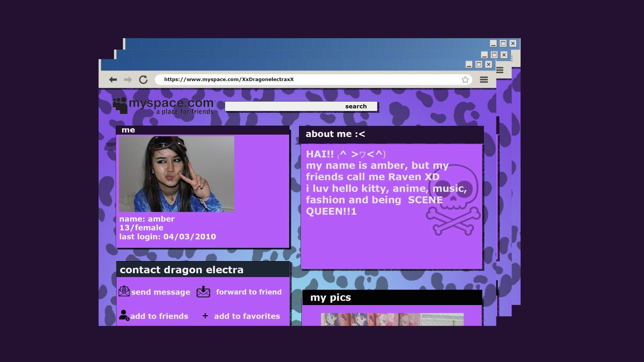Screen dimensions: 644x362
Task: Open the send message link
Action: tap(161, 292)
